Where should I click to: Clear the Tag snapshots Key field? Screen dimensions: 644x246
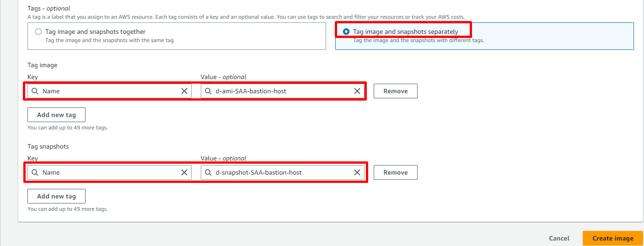tap(184, 172)
